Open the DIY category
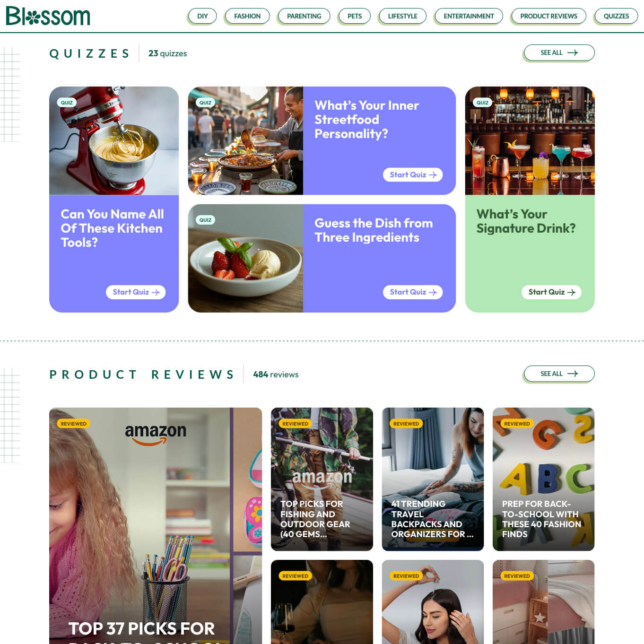This screenshot has height=644, width=644. pyautogui.click(x=202, y=16)
